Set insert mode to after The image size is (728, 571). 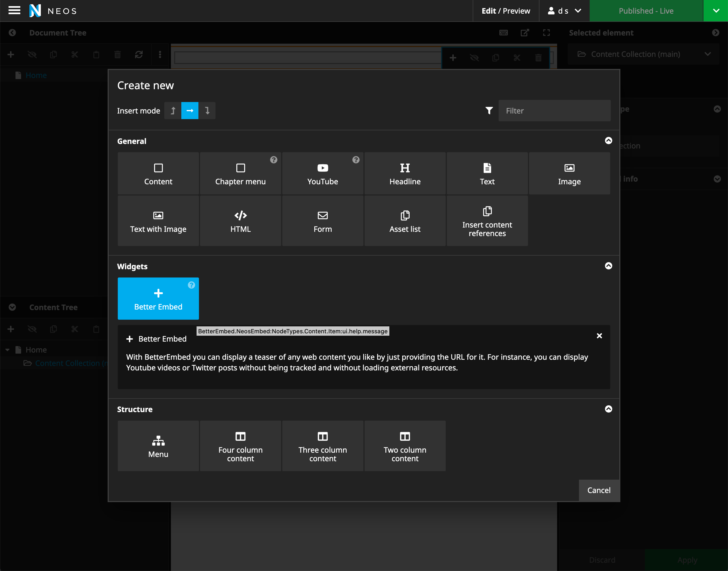coord(207,111)
